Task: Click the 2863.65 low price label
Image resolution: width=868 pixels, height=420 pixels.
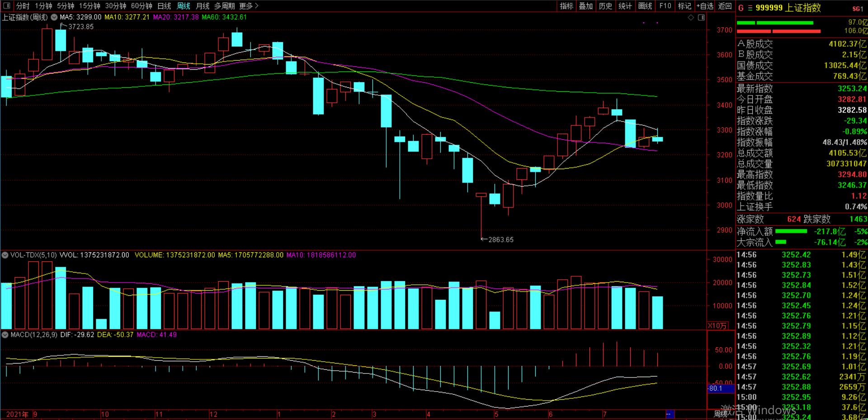Action: point(501,240)
